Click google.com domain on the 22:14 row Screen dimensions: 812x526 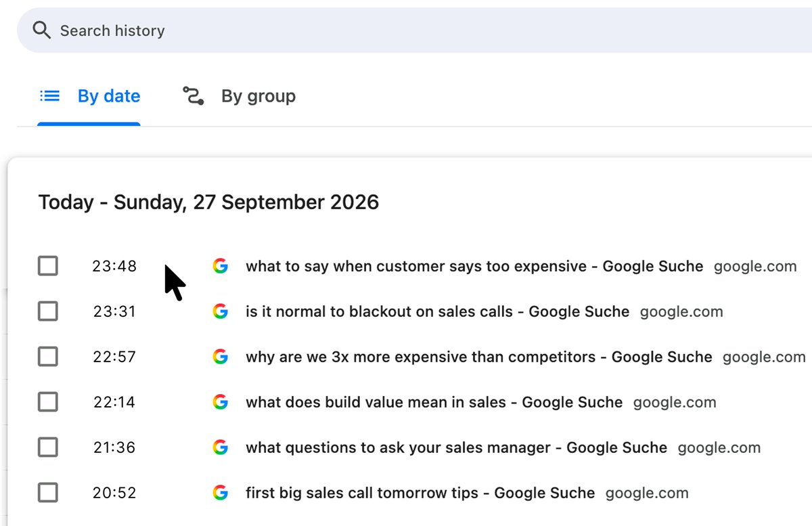[675, 403]
